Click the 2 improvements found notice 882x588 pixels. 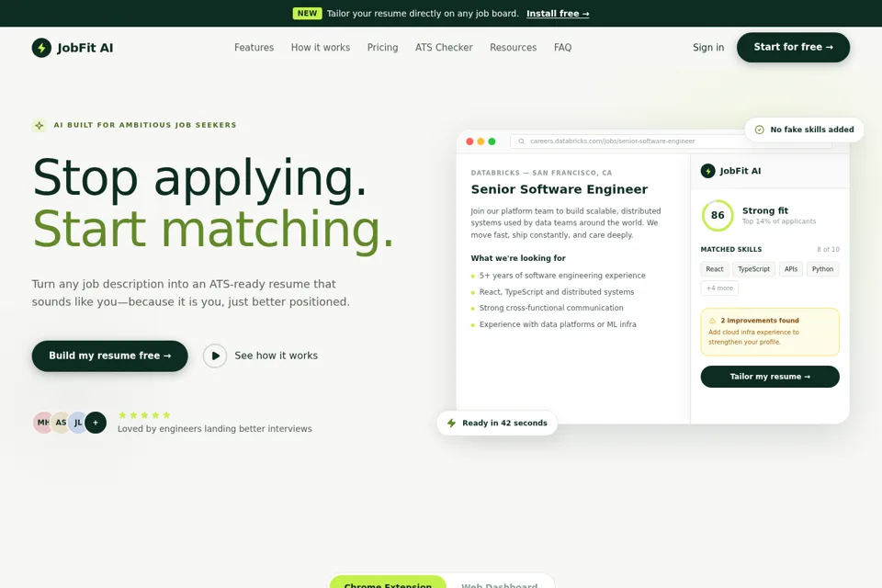(x=770, y=332)
